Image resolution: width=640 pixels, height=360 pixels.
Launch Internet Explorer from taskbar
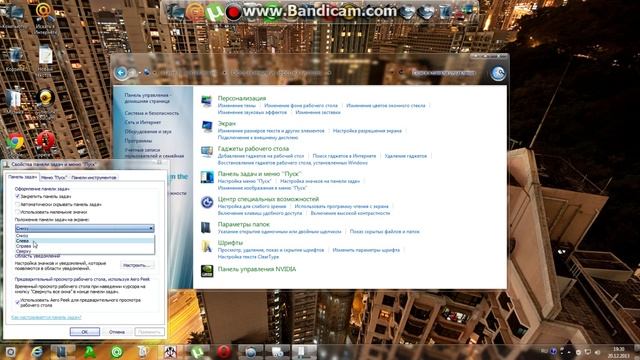coord(37,352)
